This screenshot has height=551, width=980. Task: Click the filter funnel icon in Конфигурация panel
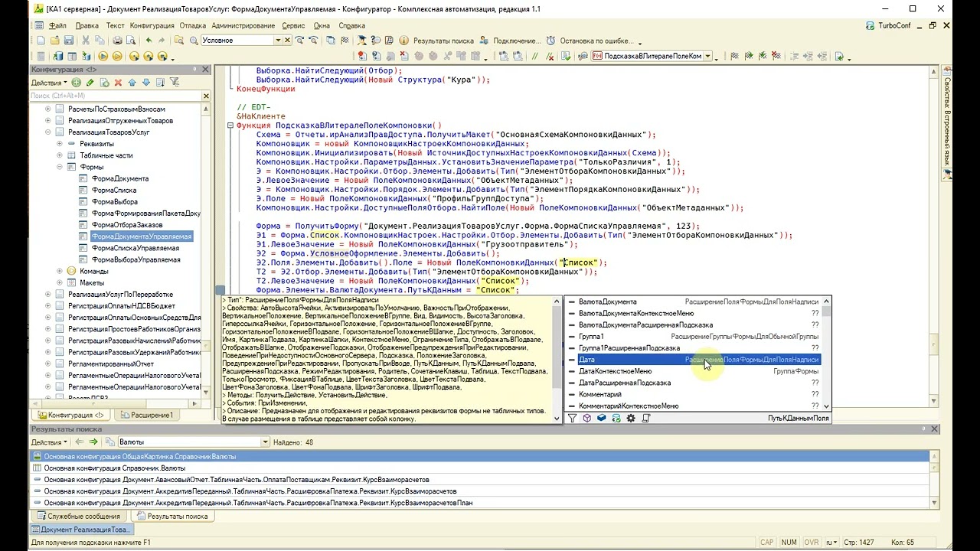point(174,82)
